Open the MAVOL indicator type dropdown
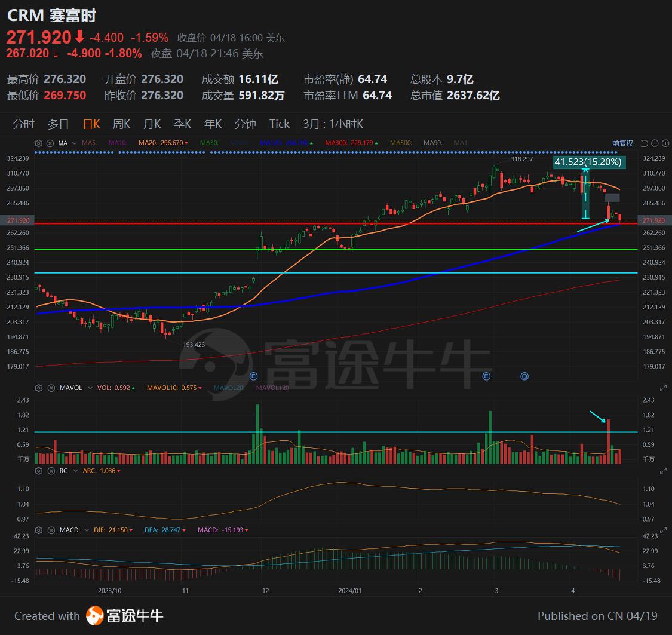This screenshot has height=635, width=672. pyautogui.click(x=90, y=388)
